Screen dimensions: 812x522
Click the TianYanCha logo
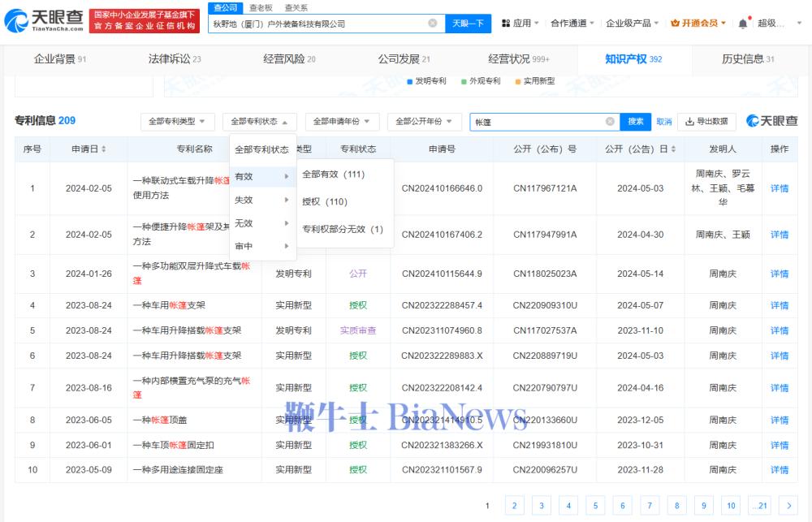click(44, 20)
